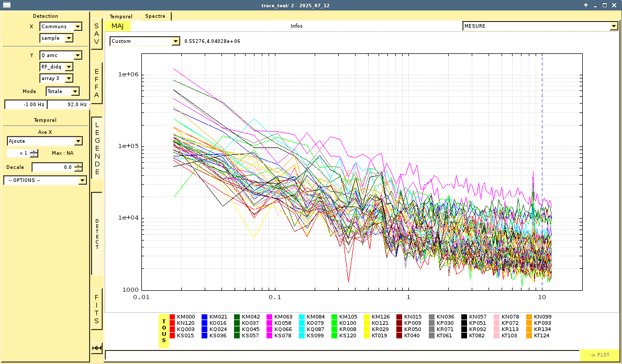Click the cyan KM084 legend swatch

(x=303, y=317)
